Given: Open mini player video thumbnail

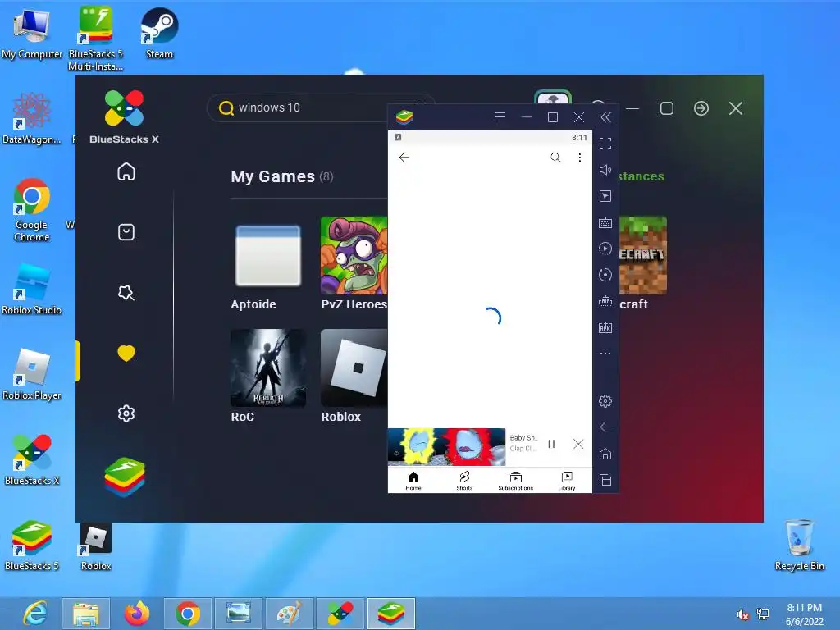Looking at the screenshot, I should click(446, 447).
